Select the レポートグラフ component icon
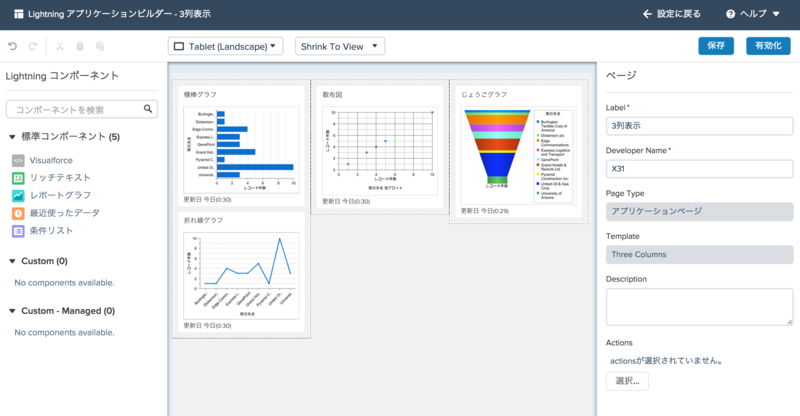Viewport: 800px width, 416px height. coord(18,195)
